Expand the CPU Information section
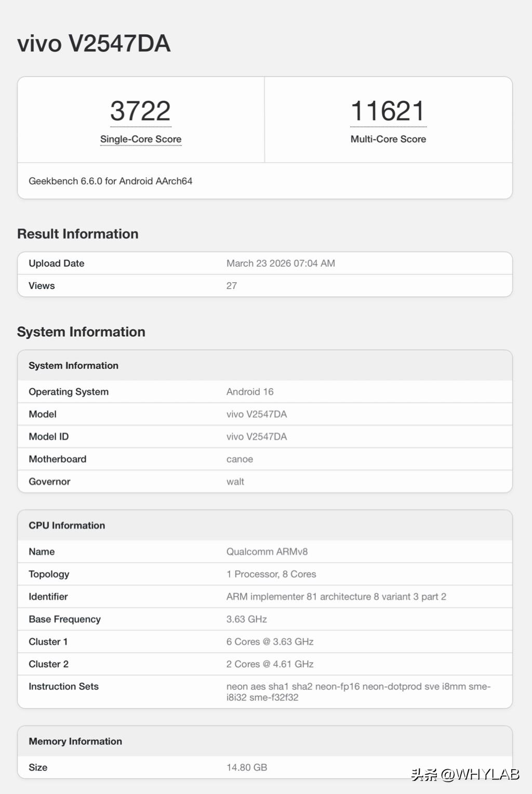The image size is (532, 794). (65, 525)
